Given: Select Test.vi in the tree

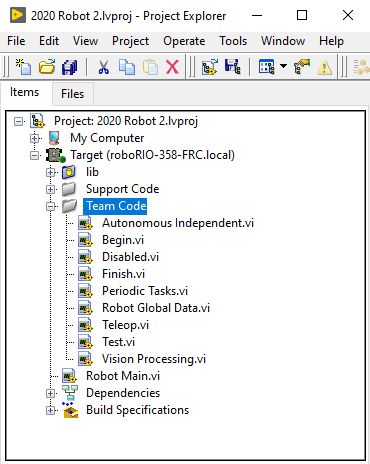Looking at the screenshot, I should click(x=118, y=342).
